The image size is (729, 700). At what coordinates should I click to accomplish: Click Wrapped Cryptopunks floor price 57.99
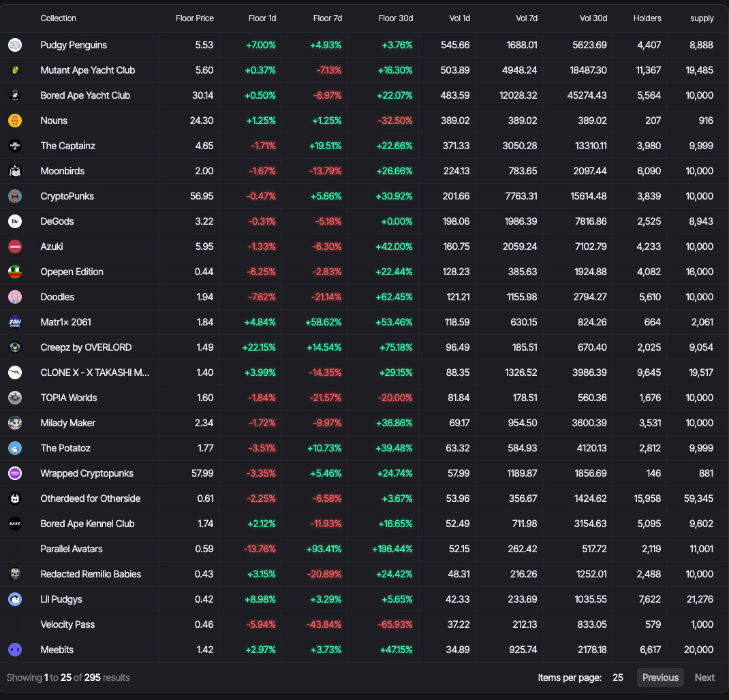click(202, 473)
